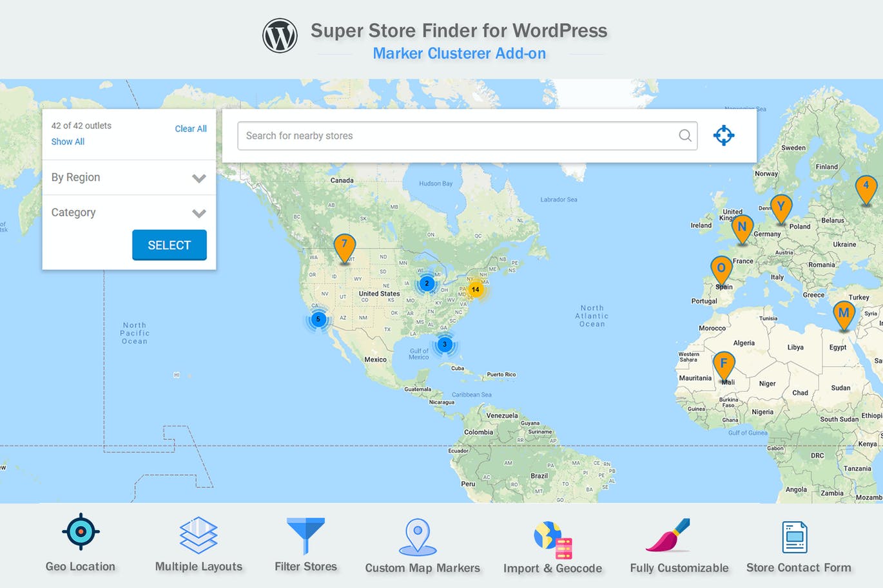Click the Store Contact Form document icon

coord(795,537)
